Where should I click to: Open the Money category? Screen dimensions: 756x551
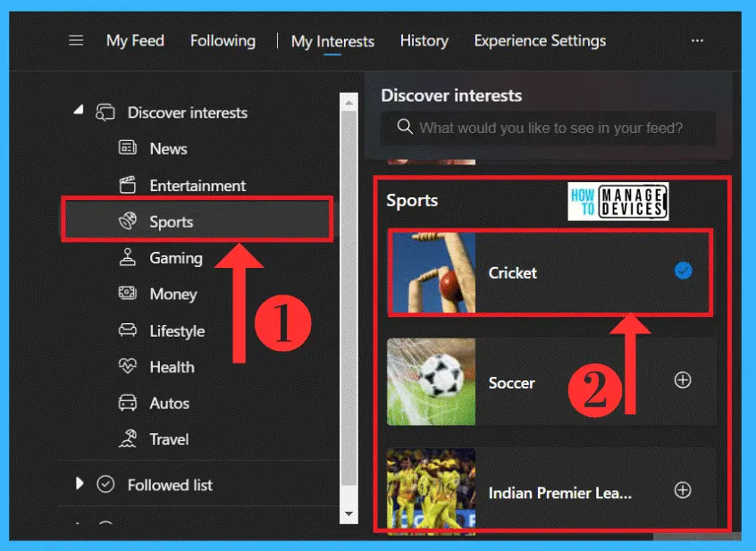point(173,295)
